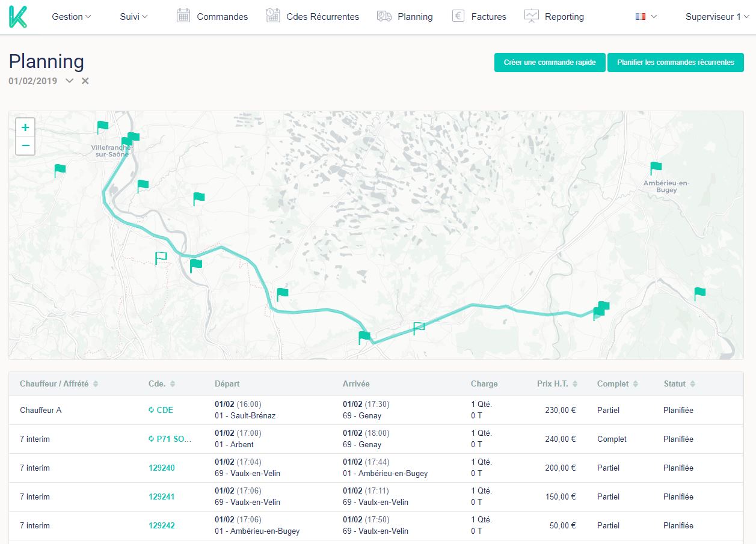Clear the 01/02/2019 date filter
This screenshot has width=756, height=544.
click(85, 81)
